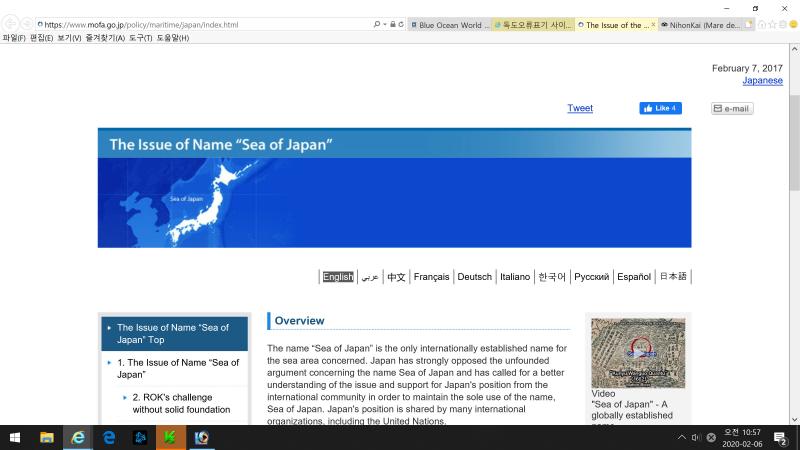The image size is (800, 450).
Task: Click the Windows Start button
Action: tap(14, 437)
